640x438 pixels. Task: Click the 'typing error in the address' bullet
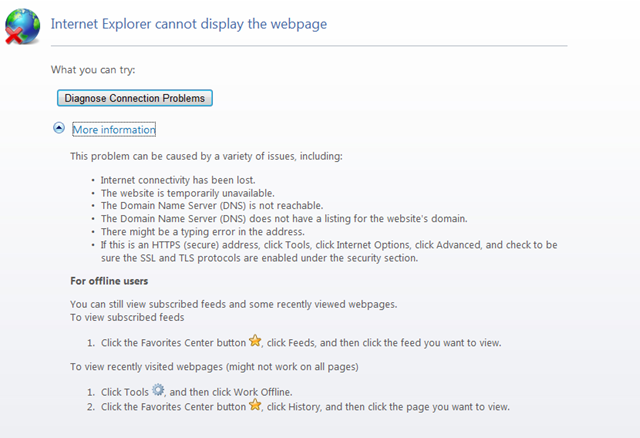click(202, 232)
